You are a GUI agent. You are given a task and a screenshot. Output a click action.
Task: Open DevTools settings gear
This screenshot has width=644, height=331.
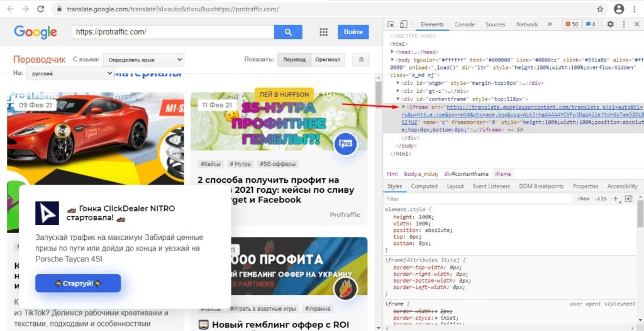610,24
